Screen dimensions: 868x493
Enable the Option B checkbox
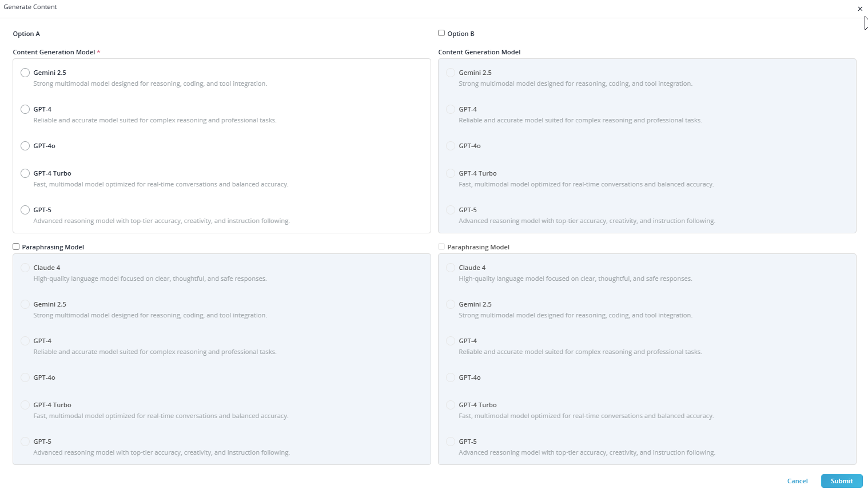441,33
